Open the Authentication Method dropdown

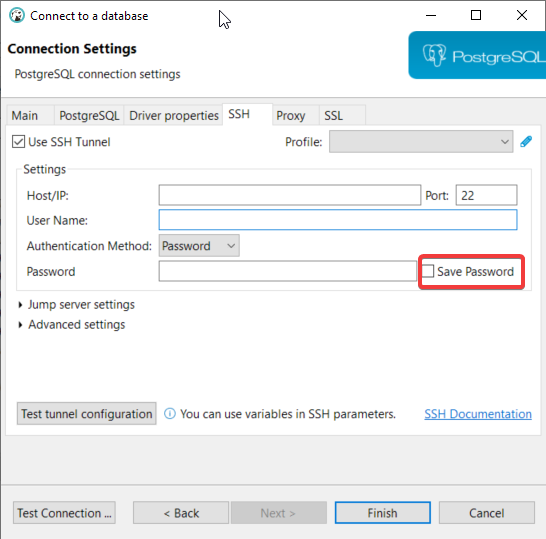pos(199,246)
